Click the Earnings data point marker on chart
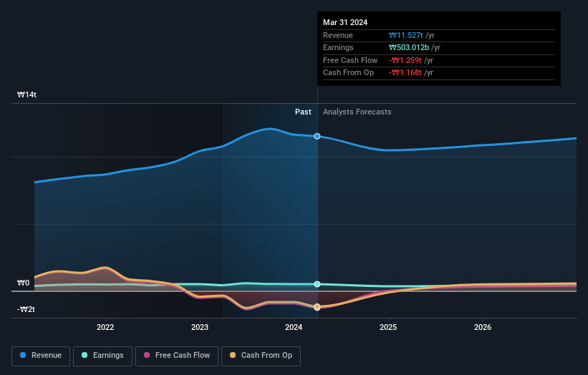Screen dimensions: 588x375 click(317, 284)
